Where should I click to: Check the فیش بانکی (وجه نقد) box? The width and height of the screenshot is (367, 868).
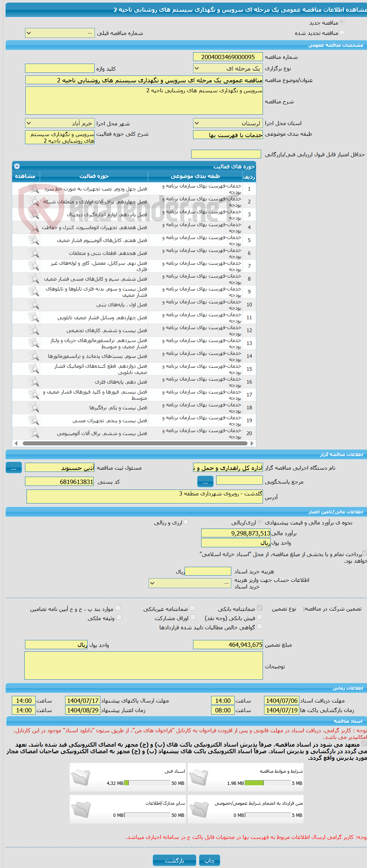[260, 617]
